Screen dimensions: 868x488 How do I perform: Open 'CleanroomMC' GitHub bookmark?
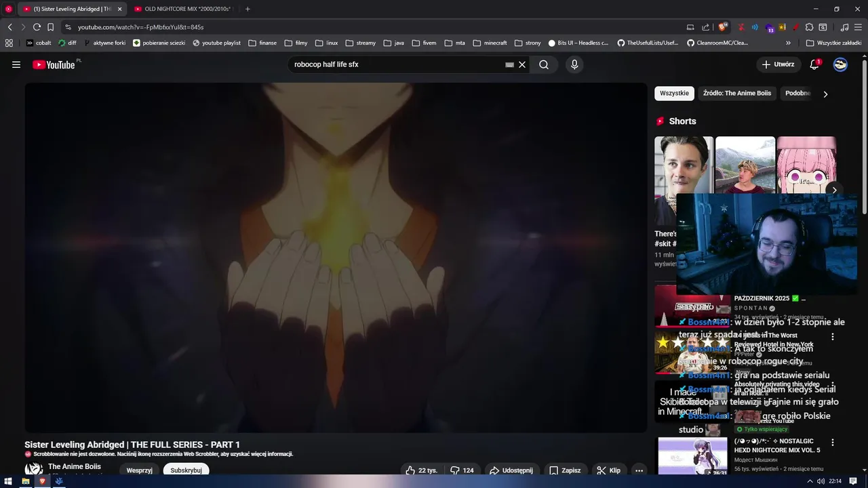click(717, 43)
